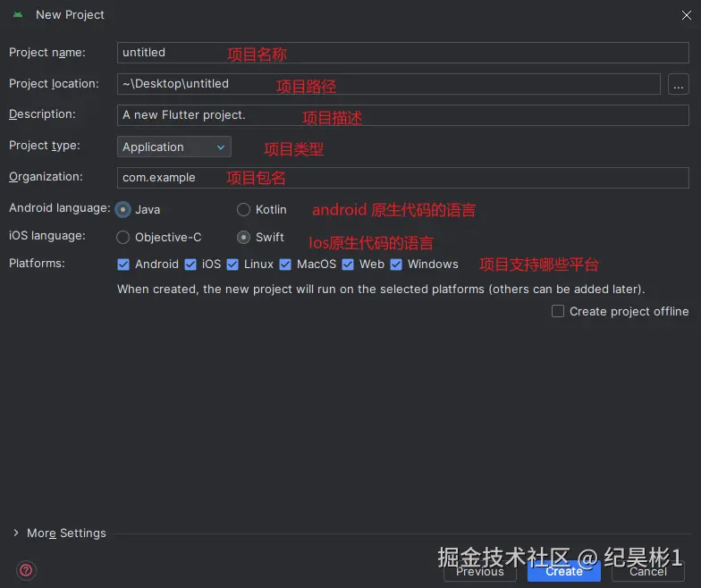Toggle the Linux platform checkbox
The height and width of the screenshot is (588, 701).
(x=232, y=265)
